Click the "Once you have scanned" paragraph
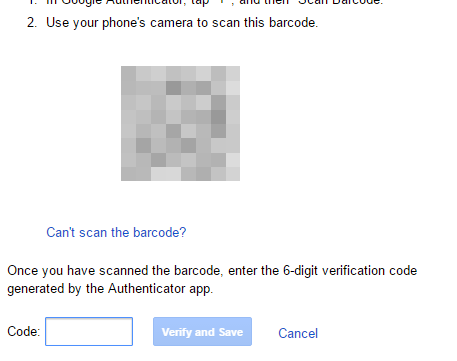457x361 pixels. coord(212,279)
